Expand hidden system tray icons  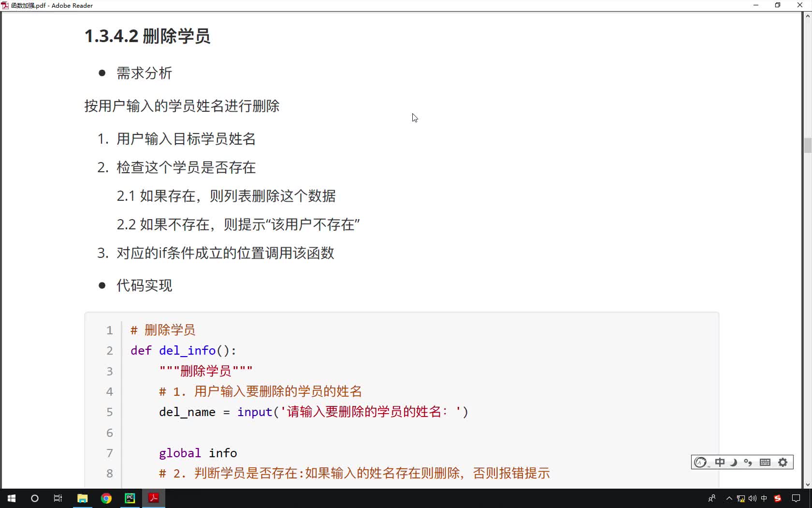click(x=729, y=498)
